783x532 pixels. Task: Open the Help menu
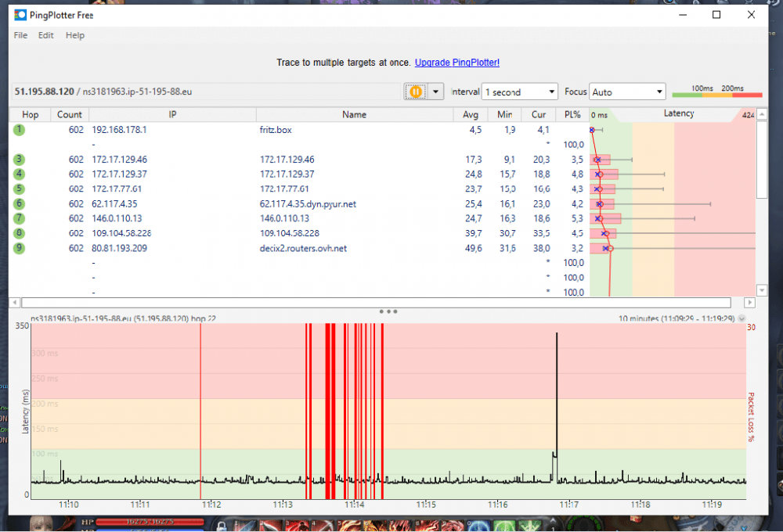point(75,35)
